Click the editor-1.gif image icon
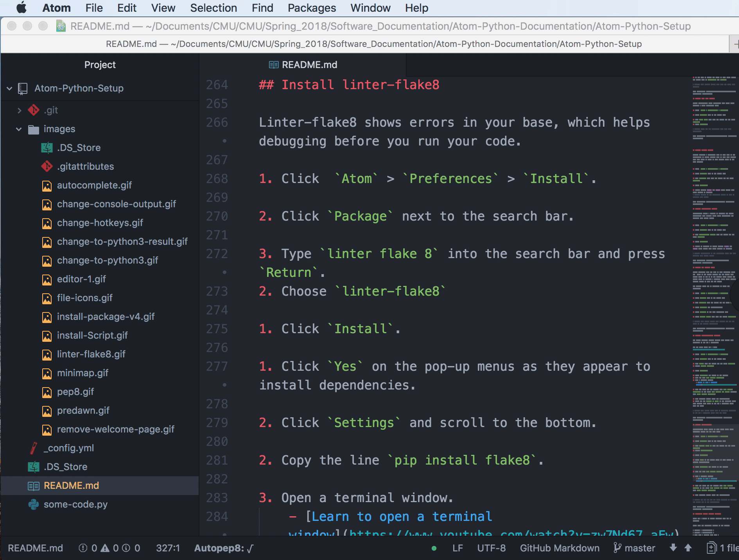Image resolution: width=739 pixels, height=560 pixels. click(47, 280)
